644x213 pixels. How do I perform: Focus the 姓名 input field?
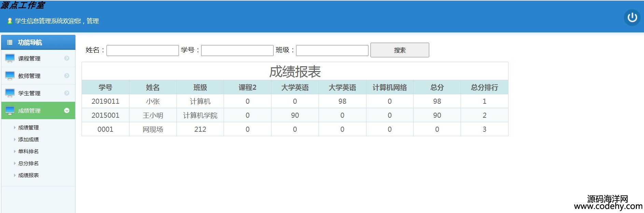[x=142, y=51]
